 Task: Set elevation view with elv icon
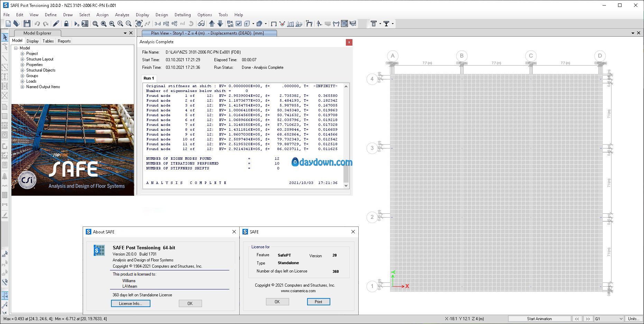[174, 24]
